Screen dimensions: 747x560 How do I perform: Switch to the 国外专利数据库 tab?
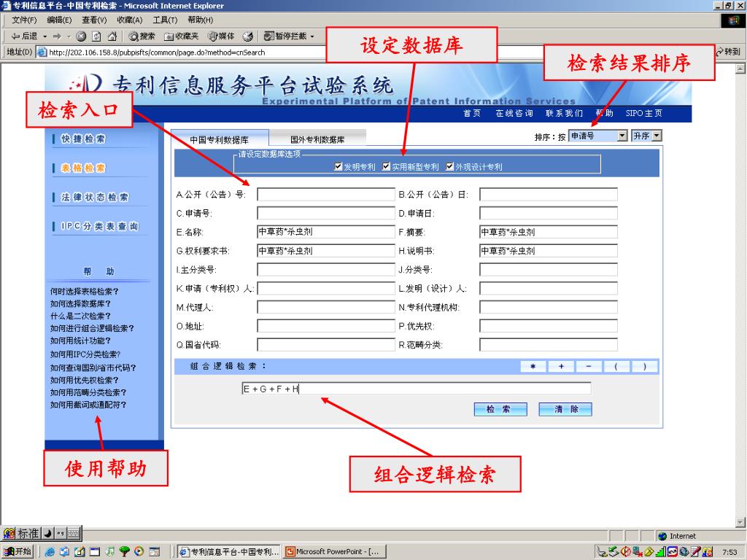coord(317,139)
